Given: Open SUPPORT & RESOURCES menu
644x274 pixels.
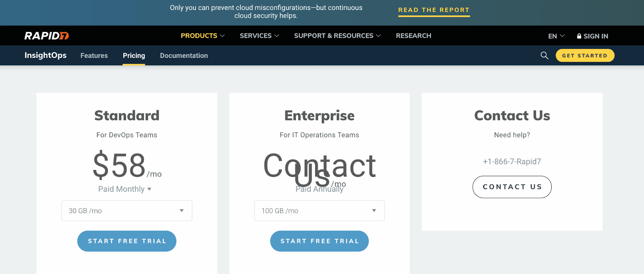Looking at the screenshot, I should click(x=337, y=36).
